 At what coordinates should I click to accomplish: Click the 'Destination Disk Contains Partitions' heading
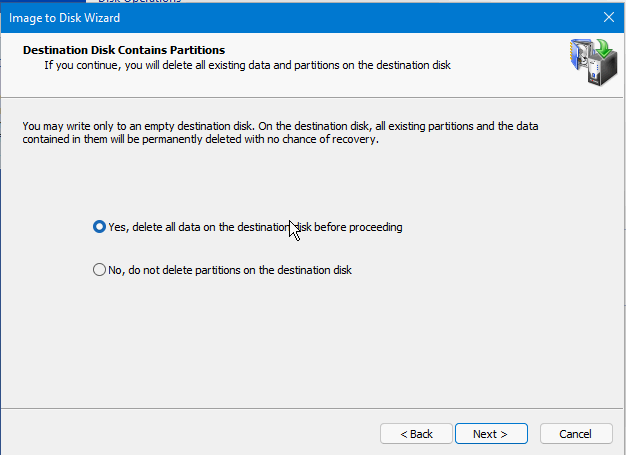click(x=123, y=50)
